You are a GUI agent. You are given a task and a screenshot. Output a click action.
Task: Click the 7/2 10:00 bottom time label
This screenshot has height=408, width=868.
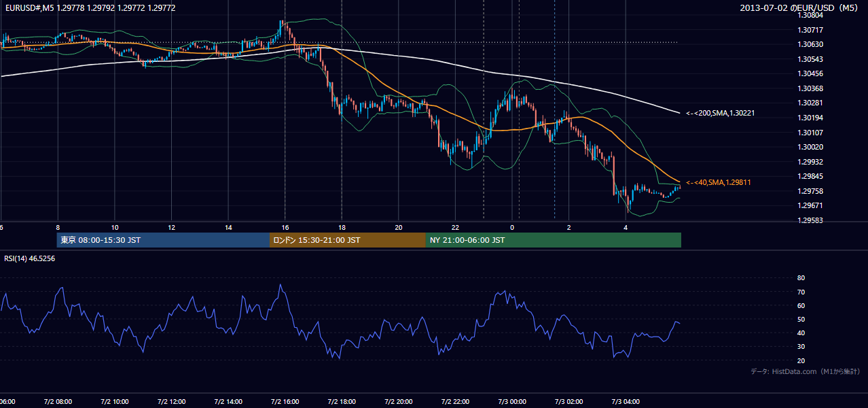pyautogui.click(x=115, y=401)
